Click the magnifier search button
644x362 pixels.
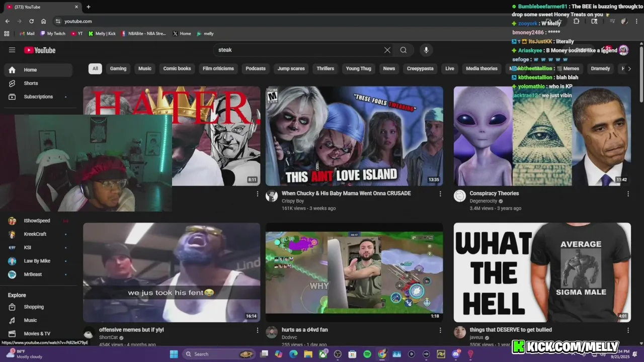(x=404, y=50)
